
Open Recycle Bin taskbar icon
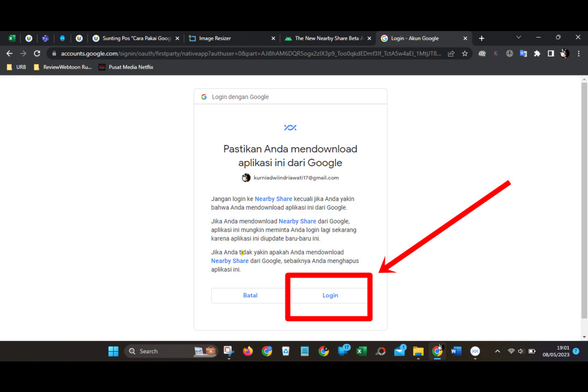click(x=286, y=351)
